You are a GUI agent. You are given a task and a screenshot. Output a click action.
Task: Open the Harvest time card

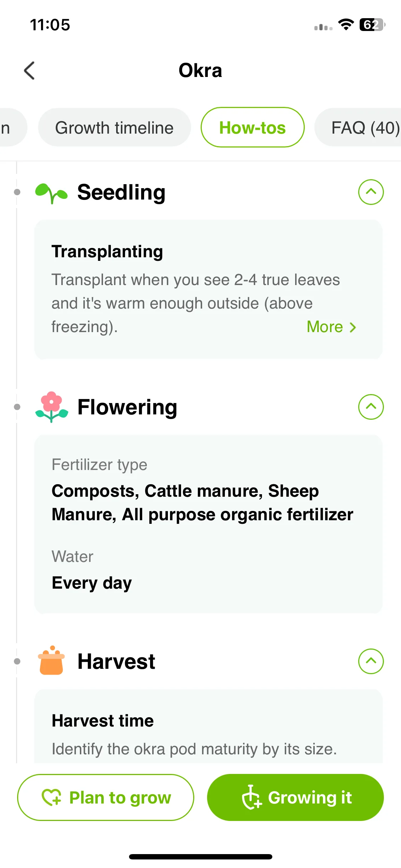pos(209,727)
